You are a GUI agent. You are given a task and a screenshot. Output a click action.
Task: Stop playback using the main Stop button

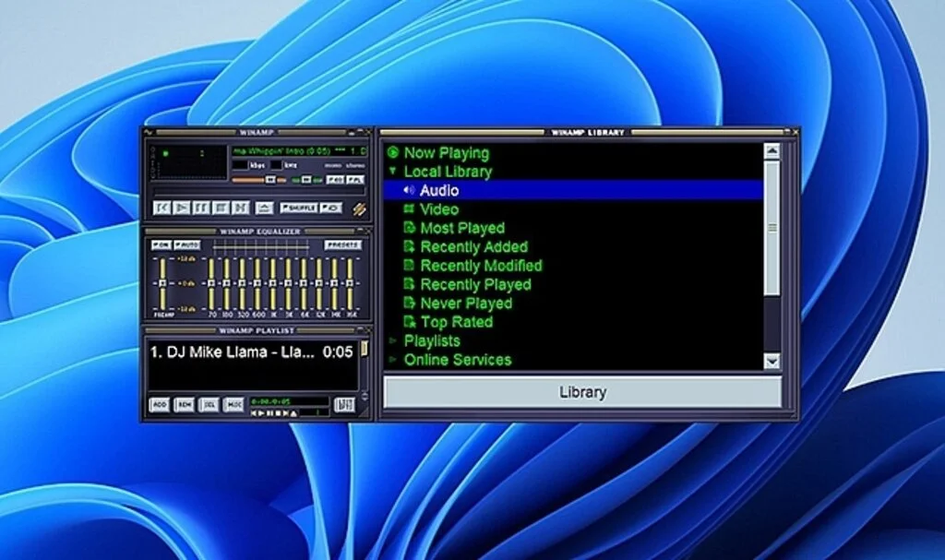[221, 208]
